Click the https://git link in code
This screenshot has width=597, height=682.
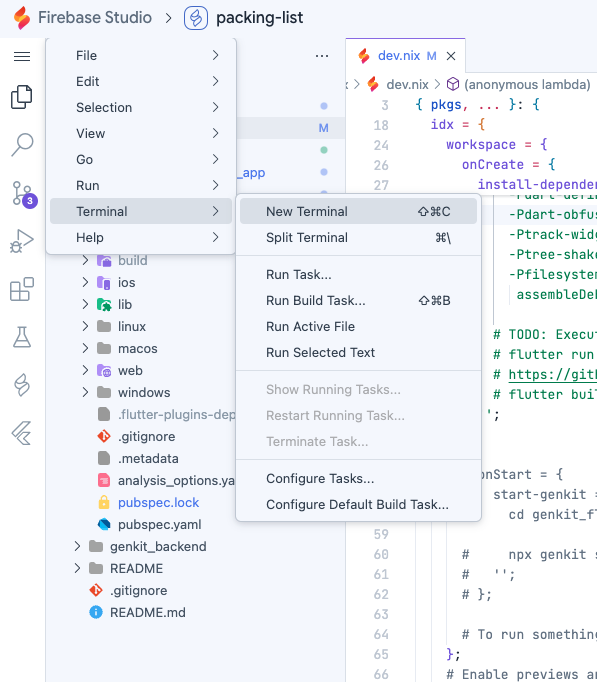[x=552, y=374]
